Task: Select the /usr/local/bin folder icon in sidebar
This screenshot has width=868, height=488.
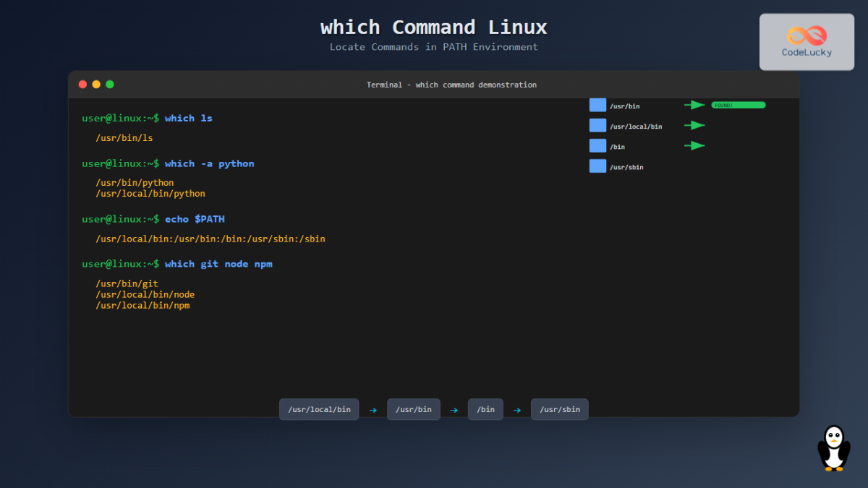Action: coord(597,125)
